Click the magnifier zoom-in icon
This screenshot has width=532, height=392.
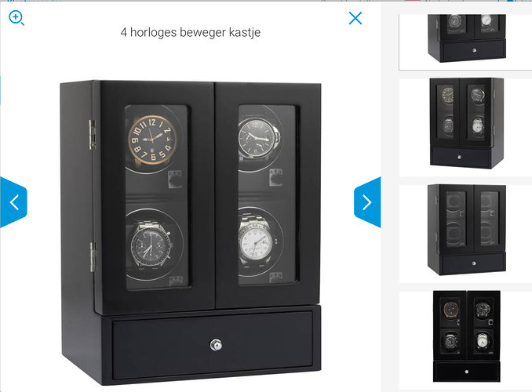pos(16,17)
